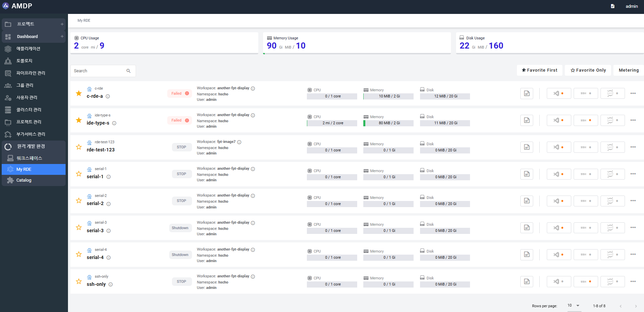Open admin user menu

point(632,6)
